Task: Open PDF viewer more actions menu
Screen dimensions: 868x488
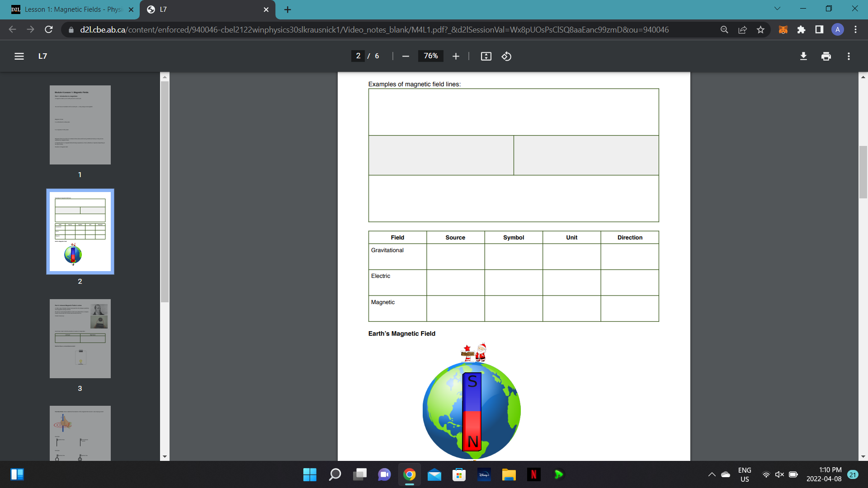Action: click(849, 56)
